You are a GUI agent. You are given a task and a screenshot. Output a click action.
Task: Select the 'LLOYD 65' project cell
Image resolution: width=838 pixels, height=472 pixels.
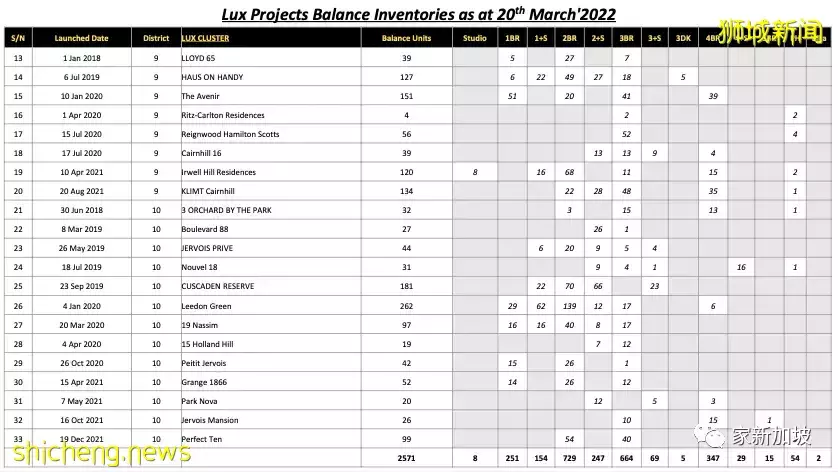click(x=200, y=58)
